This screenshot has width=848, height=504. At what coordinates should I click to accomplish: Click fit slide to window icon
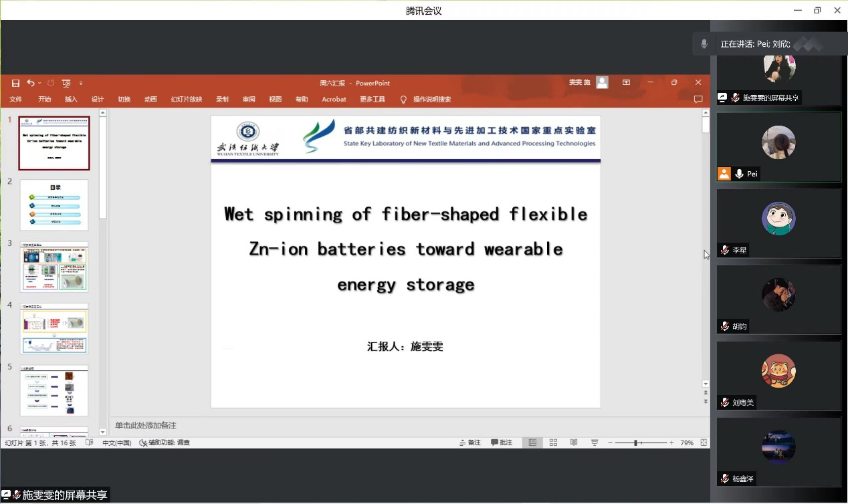coord(704,443)
